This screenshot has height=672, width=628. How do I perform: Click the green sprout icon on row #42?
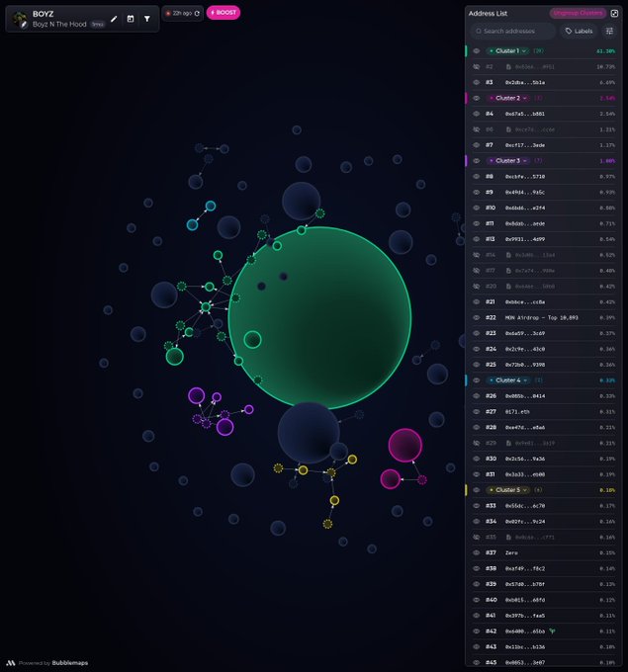[553, 630]
